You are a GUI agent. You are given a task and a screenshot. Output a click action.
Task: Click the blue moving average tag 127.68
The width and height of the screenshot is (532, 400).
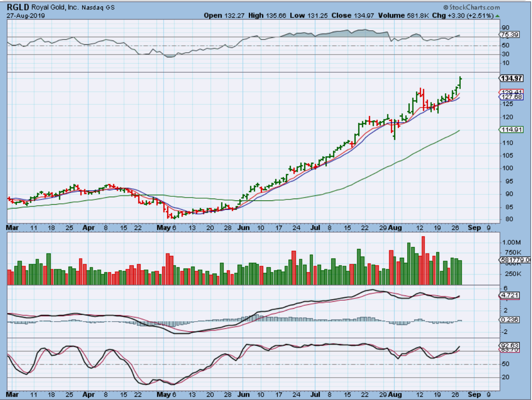pyautogui.click(x=512, y=97)
